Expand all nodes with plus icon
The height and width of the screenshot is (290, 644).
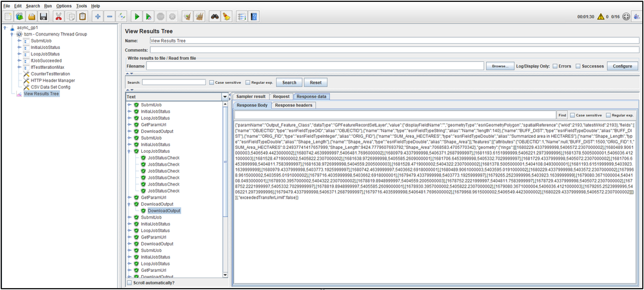[98, 16]
